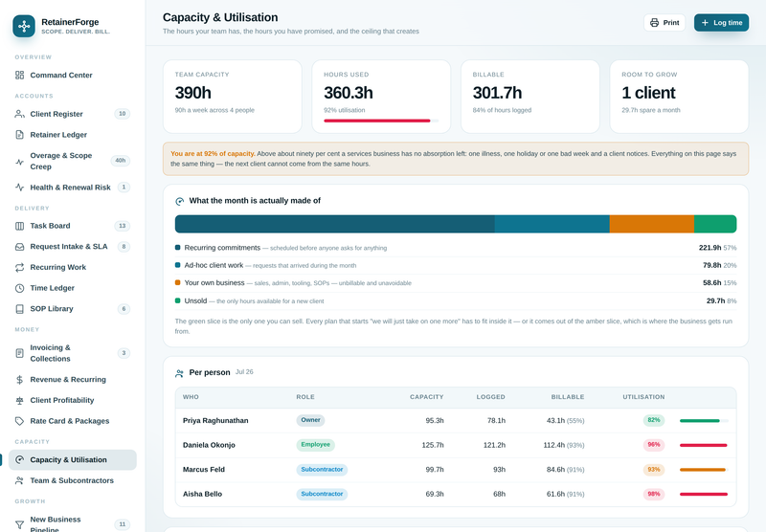766x532 pixels.
Task: Click the Team Capacity 390h card
Action: (233, 97)
